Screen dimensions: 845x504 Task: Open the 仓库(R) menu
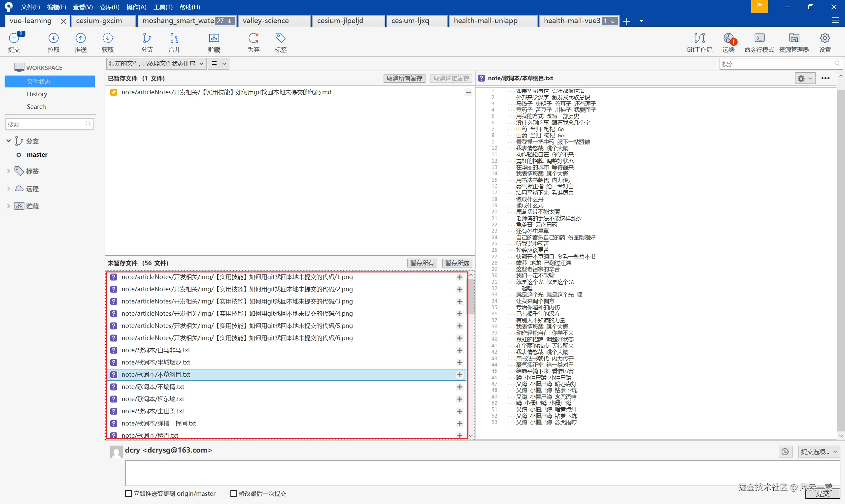(x=109, y=7)
